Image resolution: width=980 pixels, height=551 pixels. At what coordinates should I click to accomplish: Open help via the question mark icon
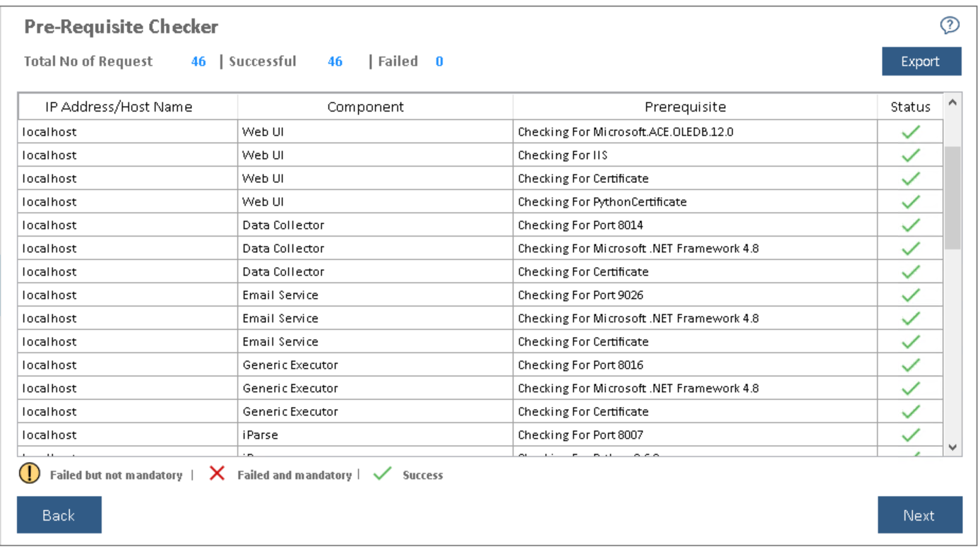point(950,26)
